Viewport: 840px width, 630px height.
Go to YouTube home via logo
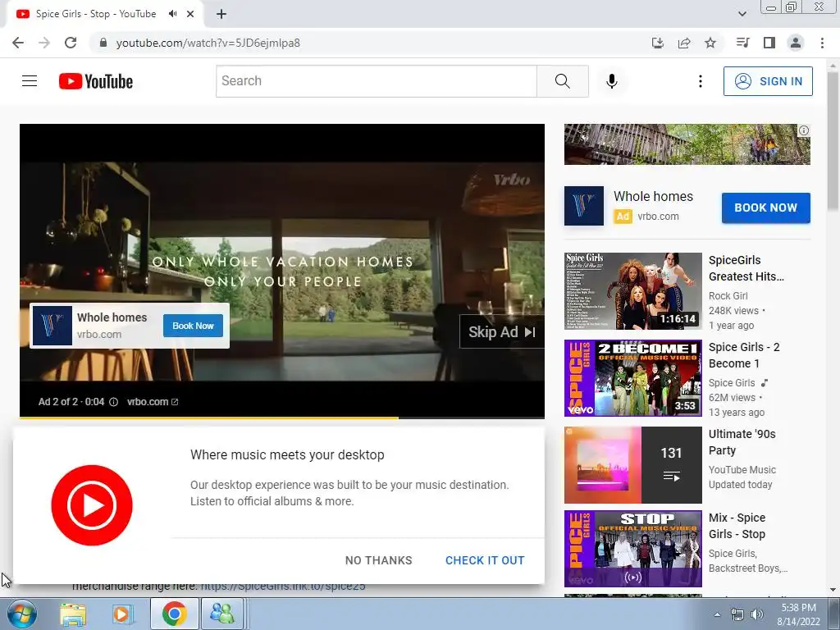point(96,81)
